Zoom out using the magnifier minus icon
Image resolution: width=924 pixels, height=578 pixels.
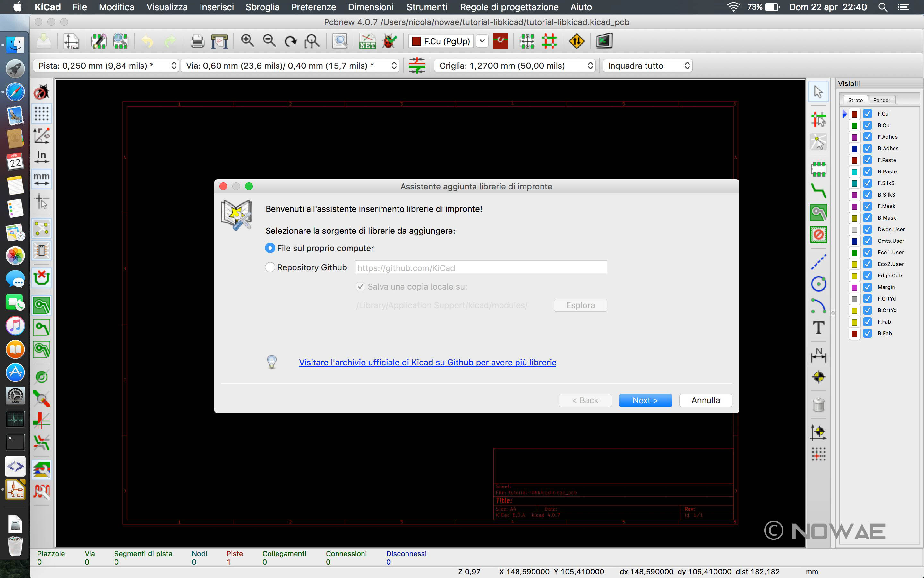click(x=269, y=41)
